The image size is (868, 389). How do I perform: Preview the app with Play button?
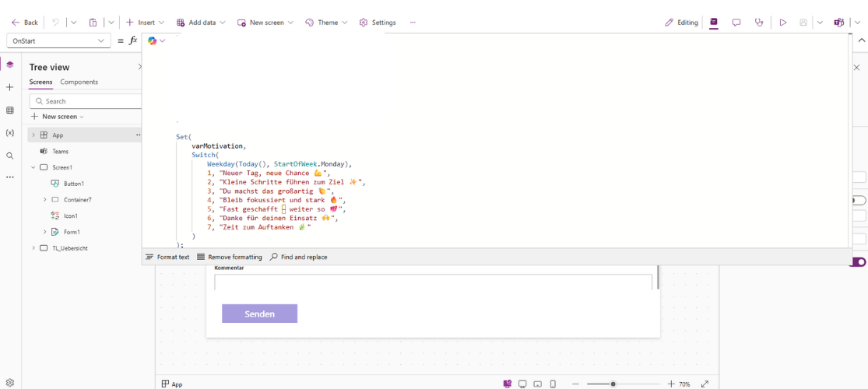point(782,23)
